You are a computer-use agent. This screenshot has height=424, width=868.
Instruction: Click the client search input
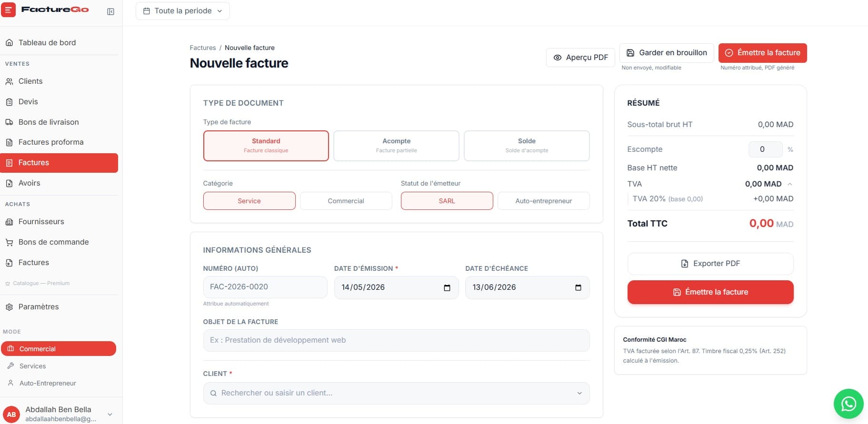click(x=396, y=393)
